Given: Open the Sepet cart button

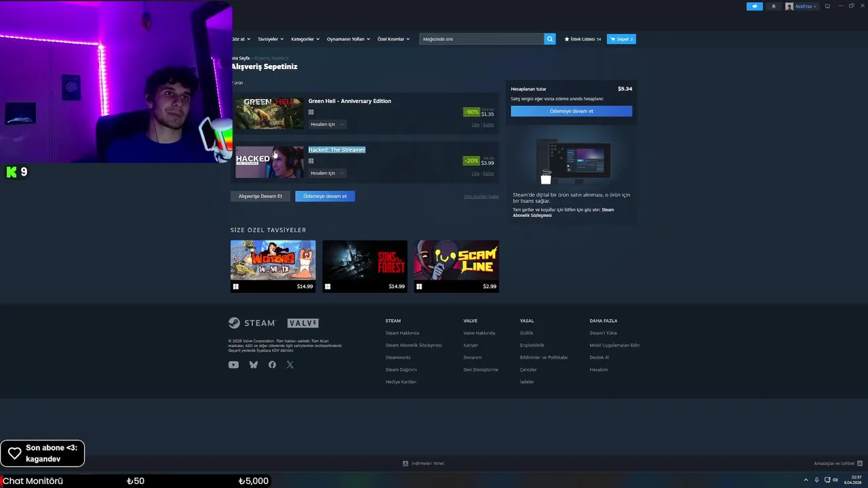Looking at the screenshot, I should (x=621, y=39).
